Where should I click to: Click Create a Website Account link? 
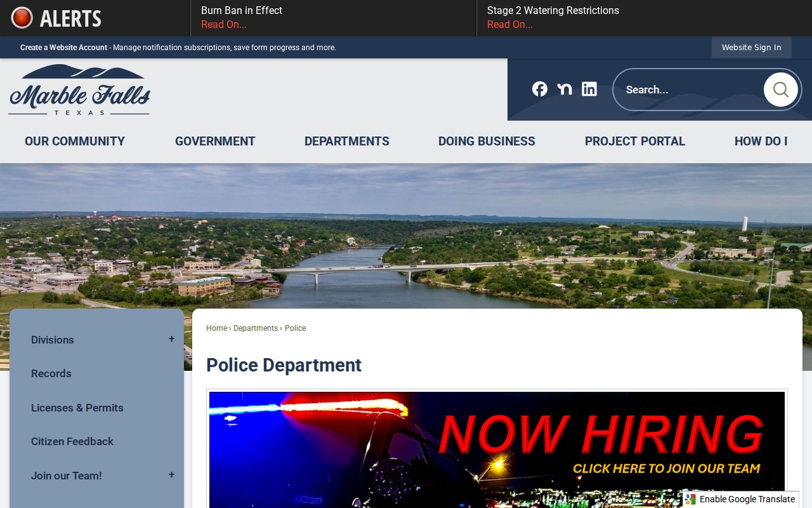pyautogui.click(x=63, y=48)
